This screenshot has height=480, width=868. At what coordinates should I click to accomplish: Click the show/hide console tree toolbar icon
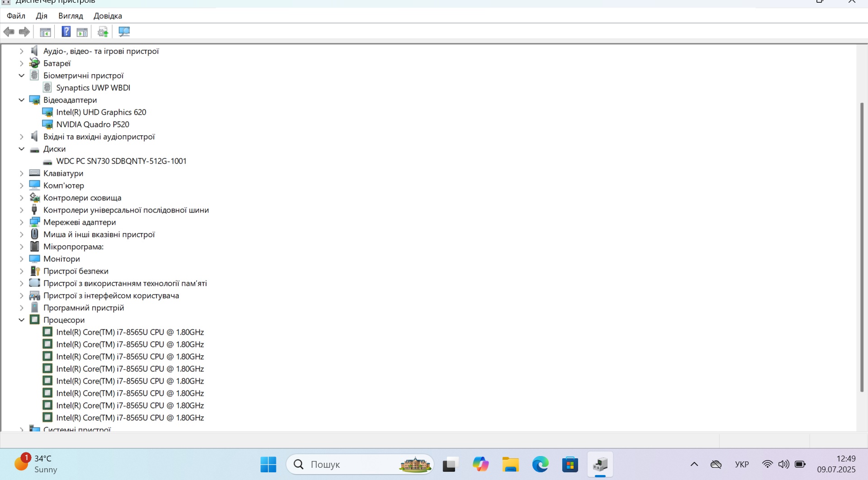tap(45, 32)
